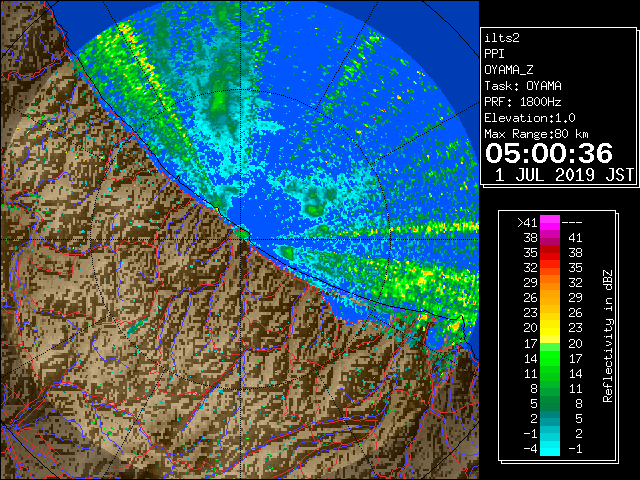Click the Task: OYAMA text
The image size is (640, 480).
523,86
